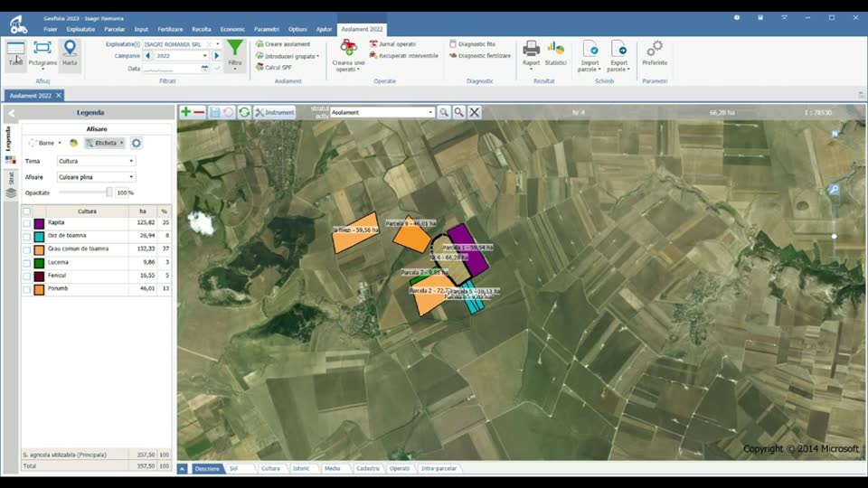Open Statistici charts

555,54
